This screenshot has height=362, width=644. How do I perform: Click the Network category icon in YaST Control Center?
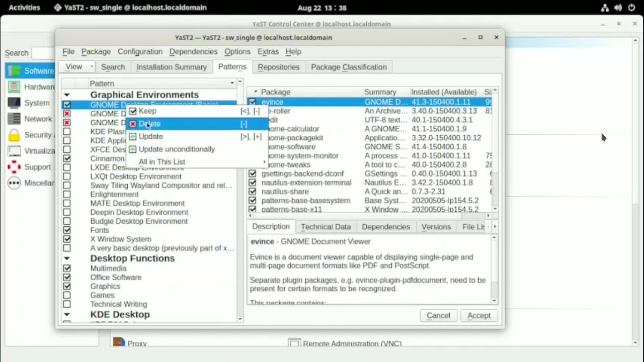click(x=14, y=119)
